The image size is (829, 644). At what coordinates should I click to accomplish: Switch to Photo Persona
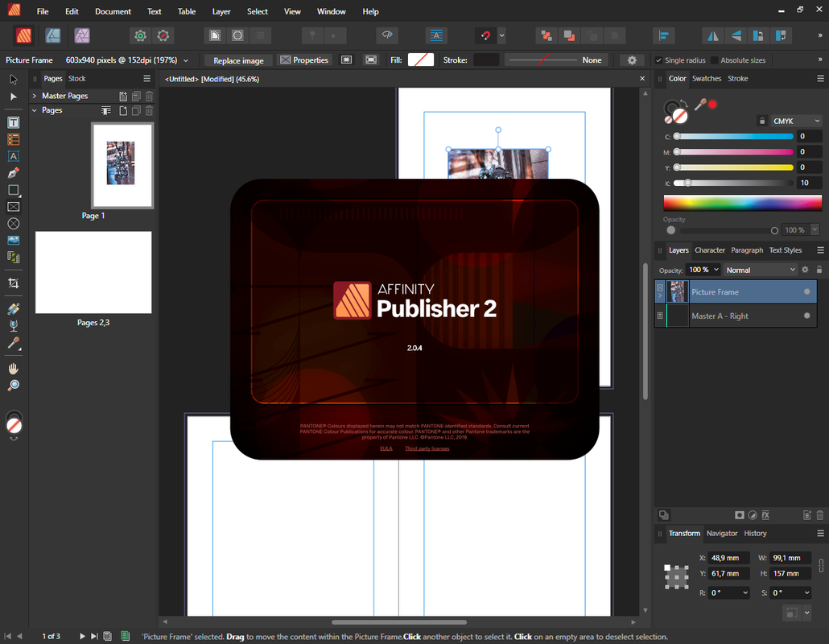click(x=82, y=35)
